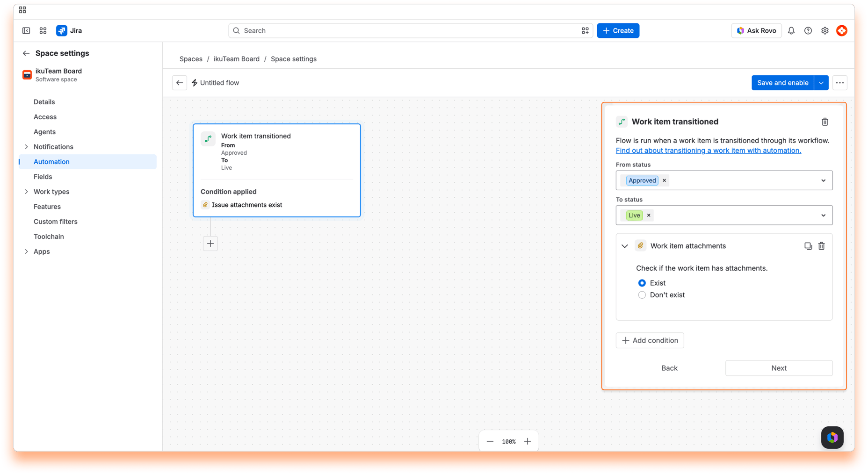Open the Save and enable dropdown arrow

(822, 83)
